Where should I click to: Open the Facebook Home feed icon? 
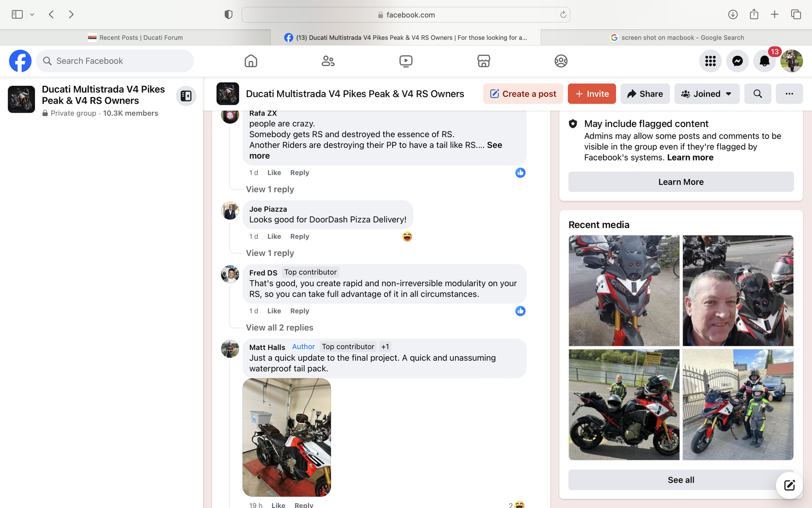click(x=251, y=61)
